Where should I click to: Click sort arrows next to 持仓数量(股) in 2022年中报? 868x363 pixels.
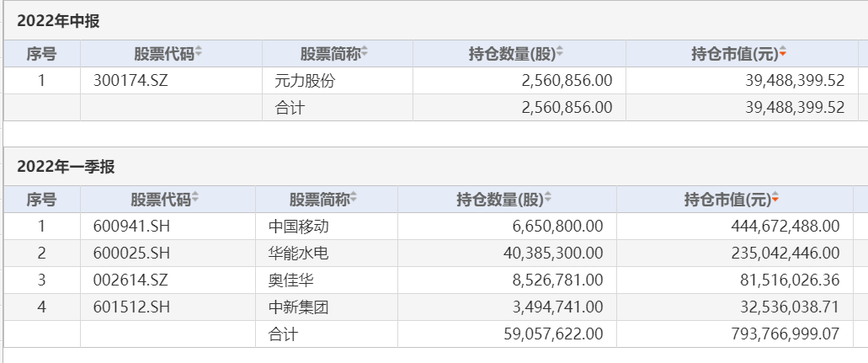tap(560, 54)
